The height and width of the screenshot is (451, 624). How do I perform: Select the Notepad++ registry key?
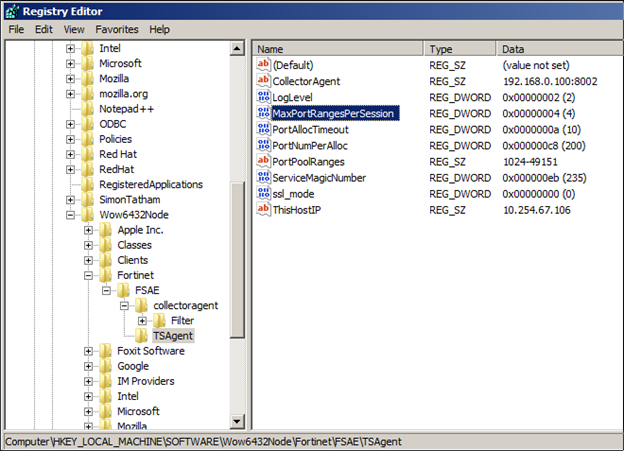click(124, 109)
